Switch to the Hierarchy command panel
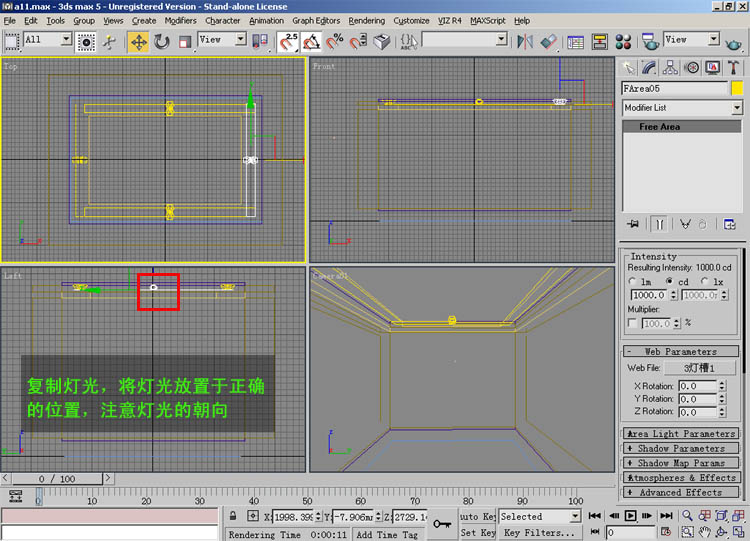The height and width of the screenshot is (541, 750). coord(670,68)
